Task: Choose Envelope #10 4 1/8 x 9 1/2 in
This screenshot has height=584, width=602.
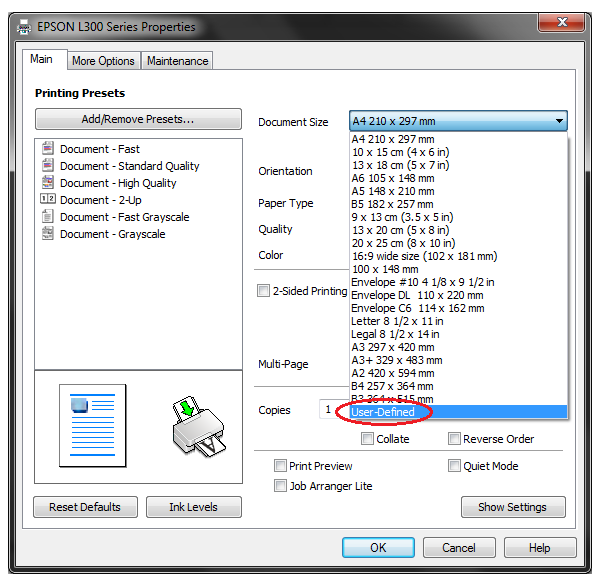Action: tap(458, 282)
